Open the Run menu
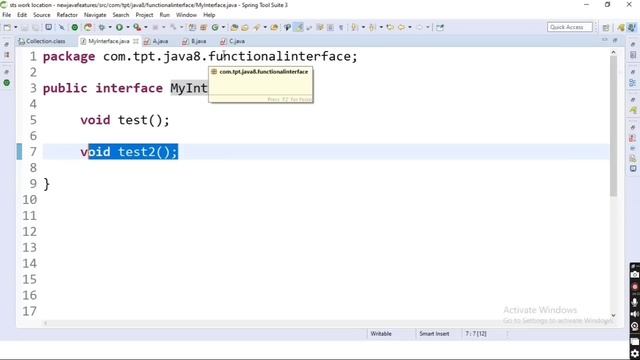The height and width of the screenshot is (360, 640). pos(164,15)
